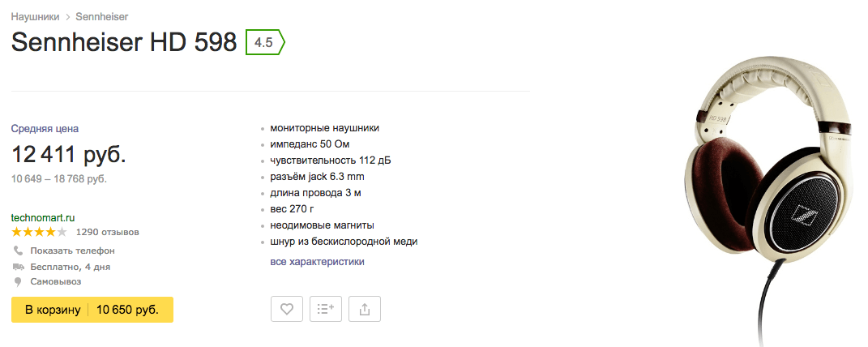
Task: Add to cart for 10 650 руб.
Action: [x=92, y=310]
